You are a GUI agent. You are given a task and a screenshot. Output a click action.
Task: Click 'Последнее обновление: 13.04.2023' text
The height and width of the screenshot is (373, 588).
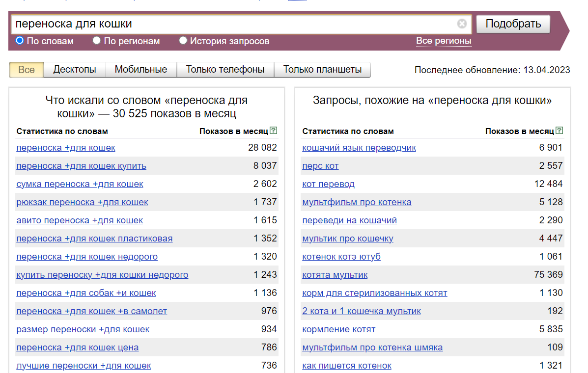(492, 70)
